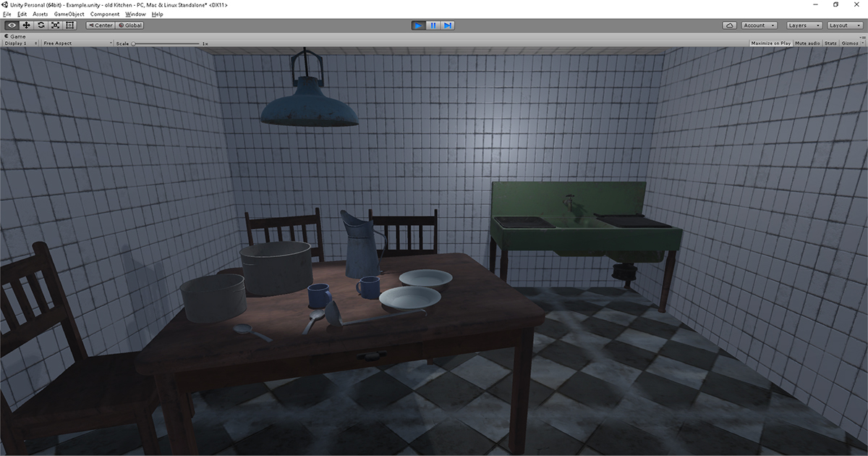
Task: Show rendering Stats overlay
Action: [830, 43]
